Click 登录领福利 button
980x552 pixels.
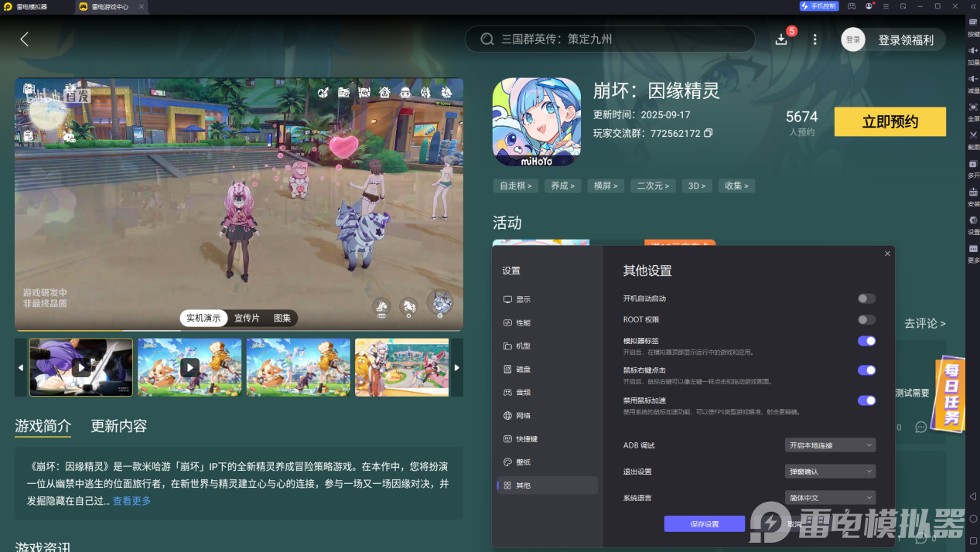pos(906,39)
